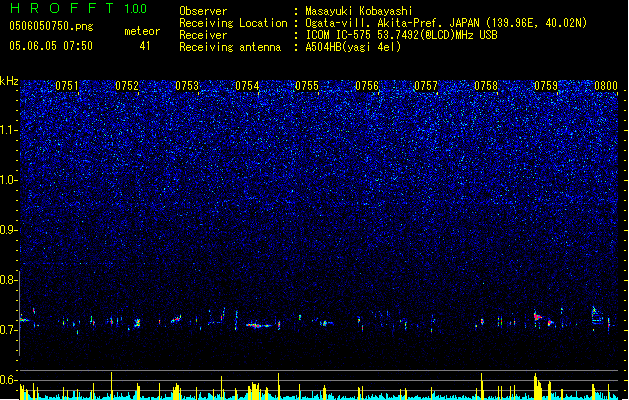Click the 0759 time marker
The height and width of the screenshot is (400, 629).
point(546,86)
